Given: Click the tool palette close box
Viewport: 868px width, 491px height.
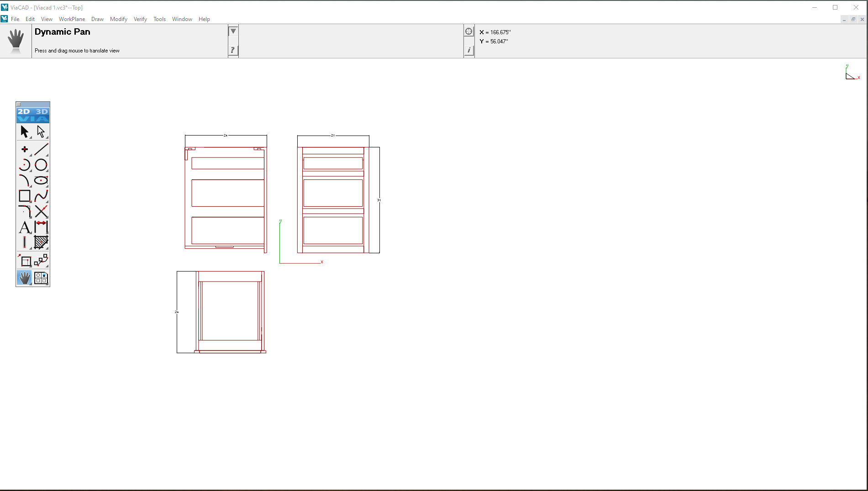Looking at the screenshot, I should tap(19, 104).
